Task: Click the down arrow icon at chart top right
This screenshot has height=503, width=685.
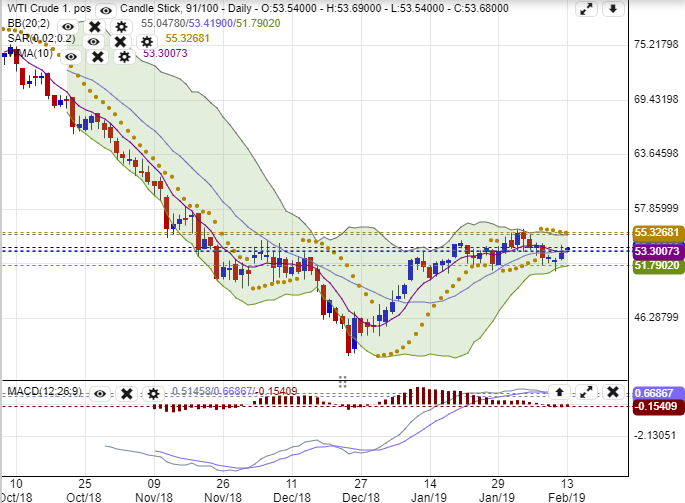Action: pos(613,10)
